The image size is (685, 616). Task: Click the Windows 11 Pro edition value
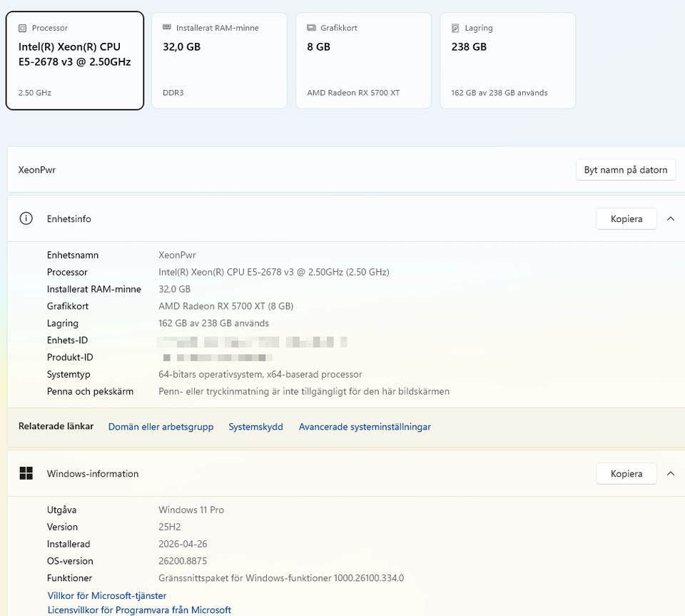(191, 510)
